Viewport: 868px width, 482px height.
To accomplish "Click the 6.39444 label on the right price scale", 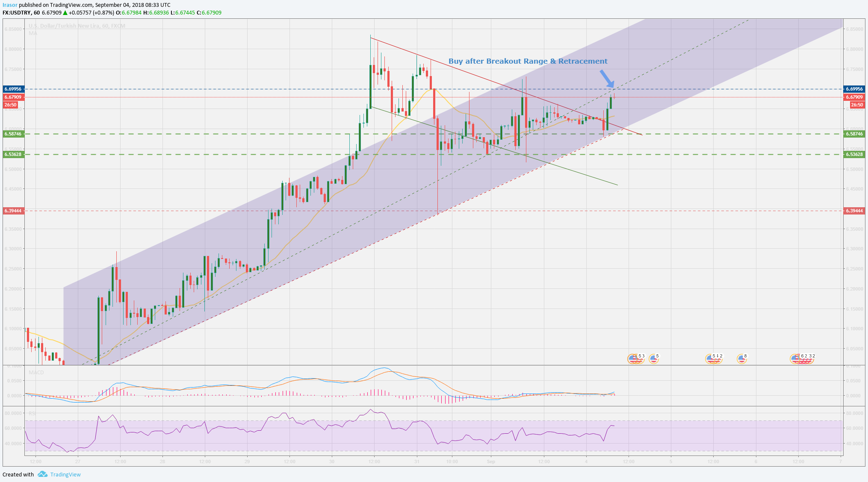I will tap(854, 211).
